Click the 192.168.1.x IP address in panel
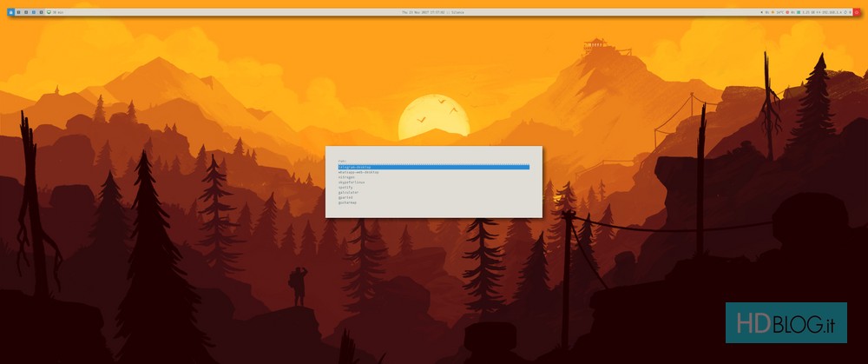Image resolution: width=868 pixels, height=364 pixels. [x=832, y=12]
